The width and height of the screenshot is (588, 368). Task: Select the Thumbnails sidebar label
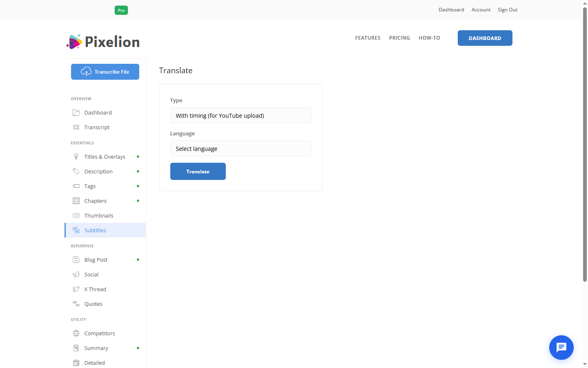tap(99, 215)
